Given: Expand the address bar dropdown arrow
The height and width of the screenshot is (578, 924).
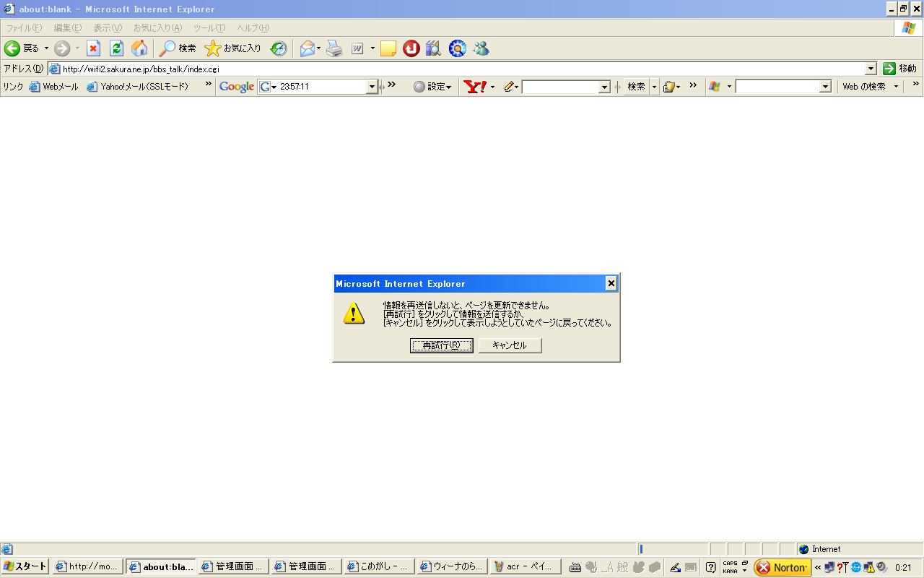Looking at the screenshot, I should point(871,69).
